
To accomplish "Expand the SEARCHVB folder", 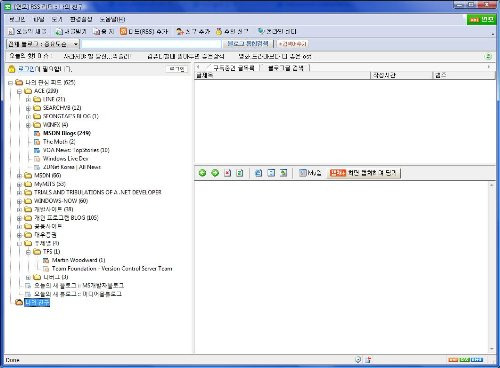I will point(28,108).
